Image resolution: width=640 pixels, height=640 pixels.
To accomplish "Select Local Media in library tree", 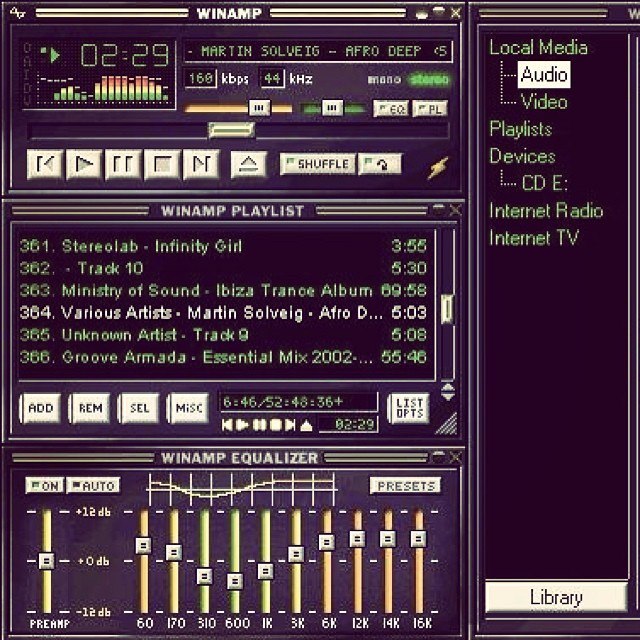I will click(x=538, y=47).
